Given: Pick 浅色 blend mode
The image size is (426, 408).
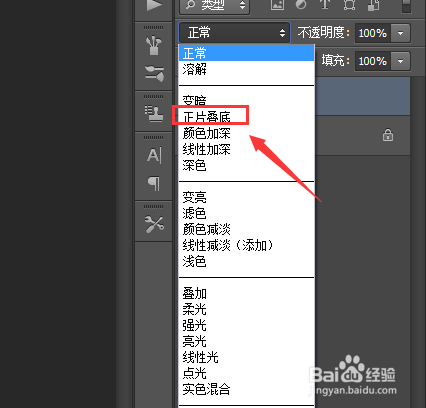Looking at the screenshot, I should tap(247, 261).
